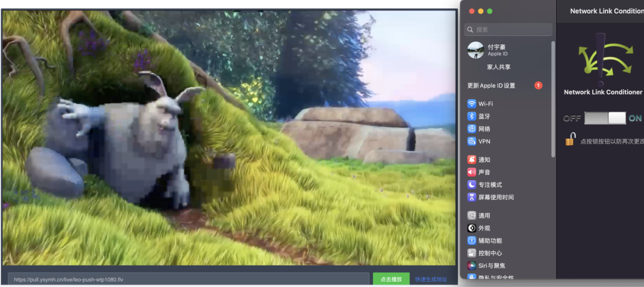Click the Bluetooth (蓝牙) icon
644x287 pixels.
click(x=472, y=116)
